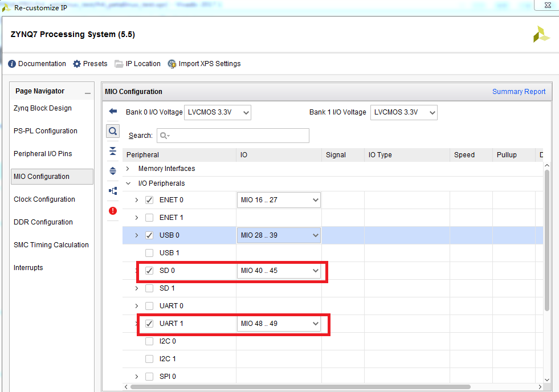Click the Signal column header
The width and height of the screenshot is (559, 392).
click(x=343, y=155)
